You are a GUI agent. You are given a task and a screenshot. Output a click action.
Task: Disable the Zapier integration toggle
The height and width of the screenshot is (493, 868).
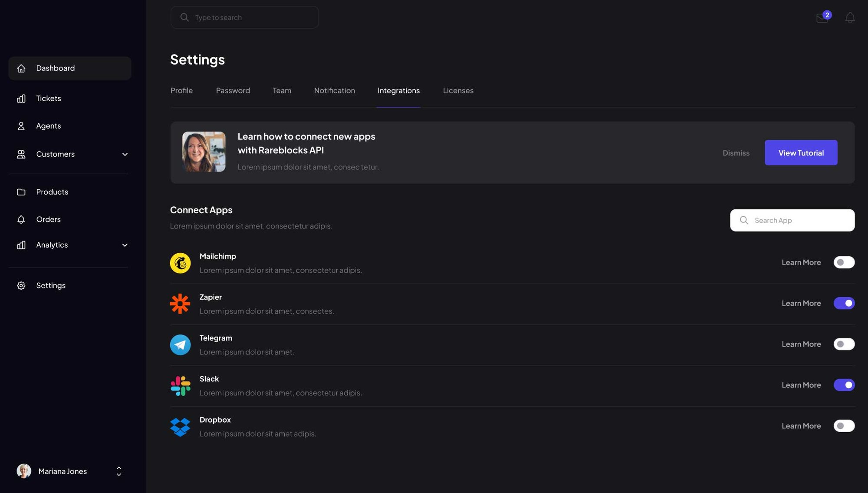tap(844, 303)
